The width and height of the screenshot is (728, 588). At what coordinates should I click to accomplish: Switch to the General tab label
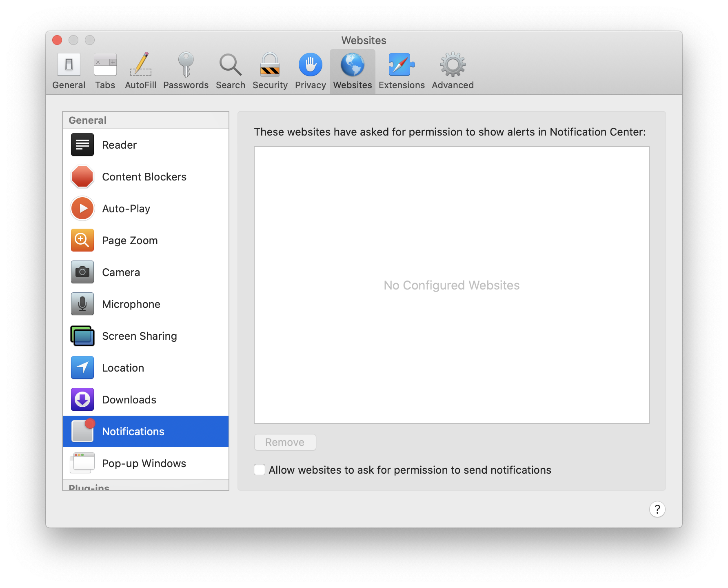click(x=69, y=85)
